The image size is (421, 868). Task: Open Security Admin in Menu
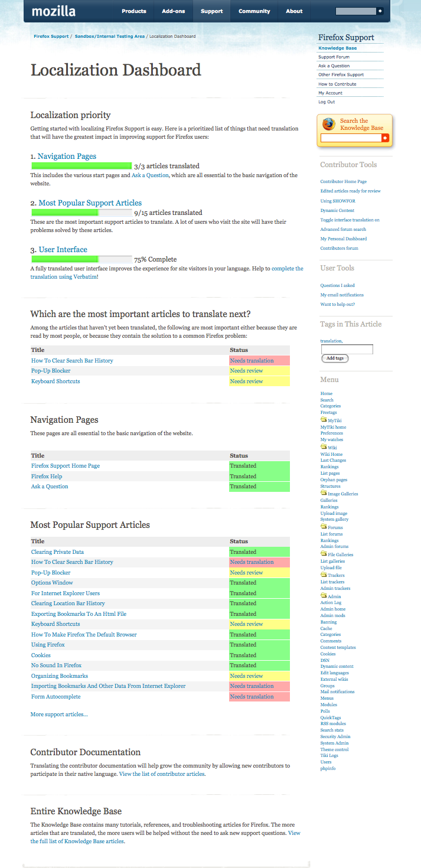(x=335, y=736)
